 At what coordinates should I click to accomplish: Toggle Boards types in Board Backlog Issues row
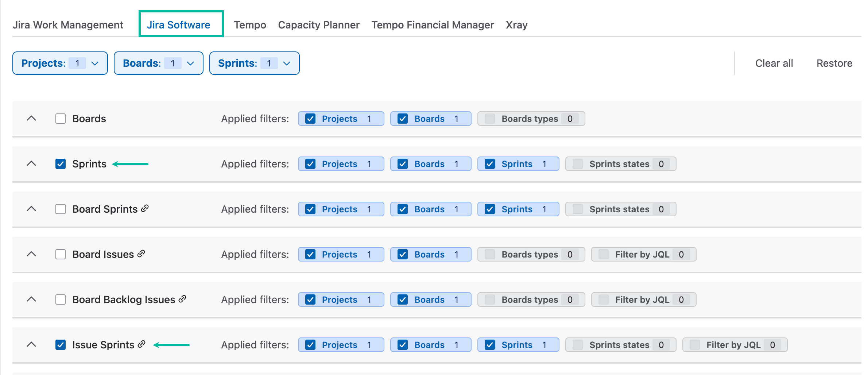[x=531, y=299]
